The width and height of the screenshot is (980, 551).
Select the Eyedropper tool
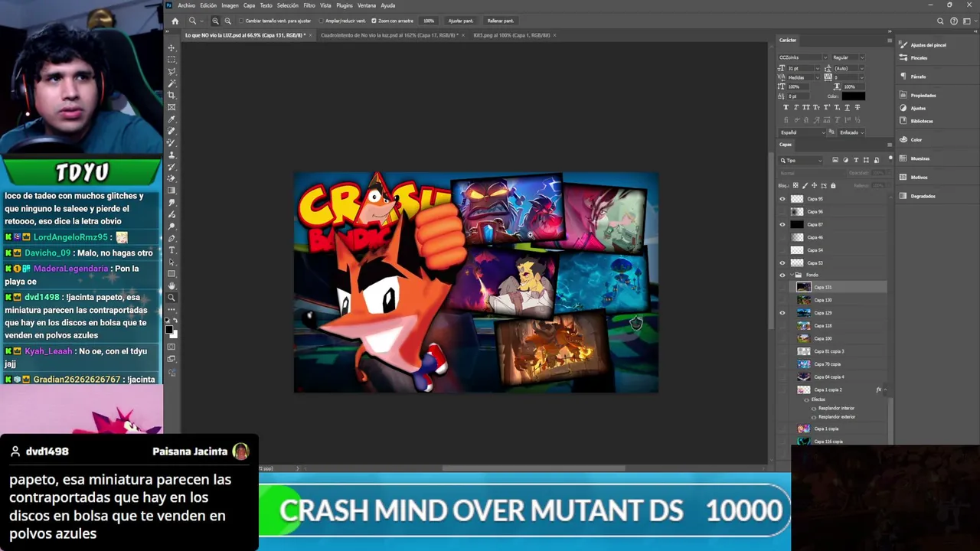pos(171,119)
